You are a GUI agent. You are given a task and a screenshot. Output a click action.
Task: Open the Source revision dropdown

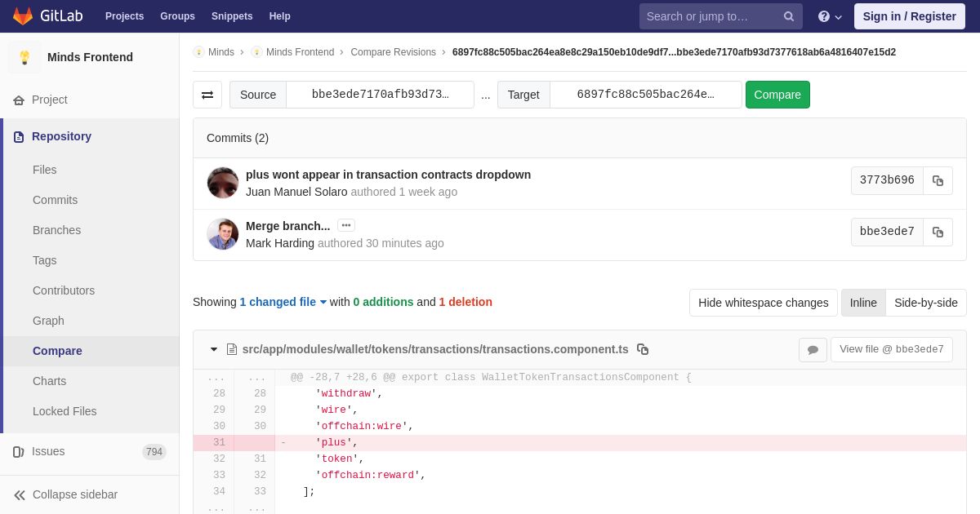(380, 95)
